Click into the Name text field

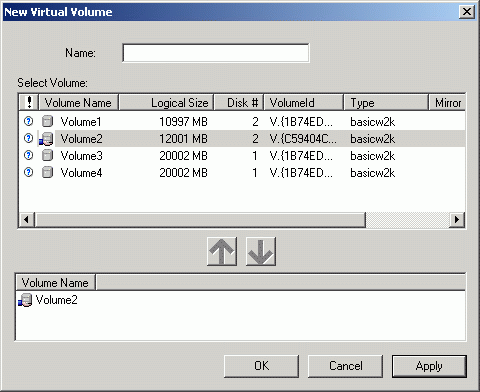tap(216, 53)
